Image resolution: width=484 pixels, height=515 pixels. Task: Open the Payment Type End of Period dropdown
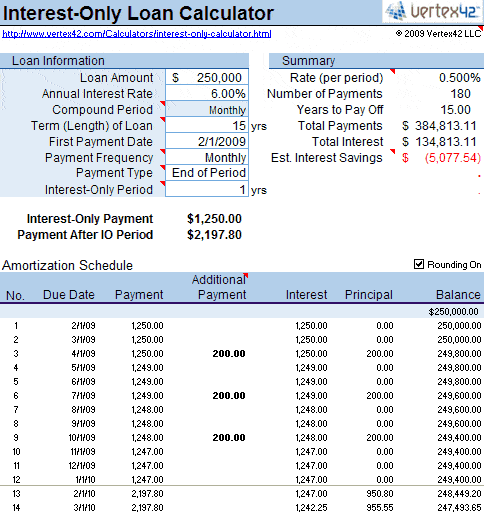(x=207, y=173)
